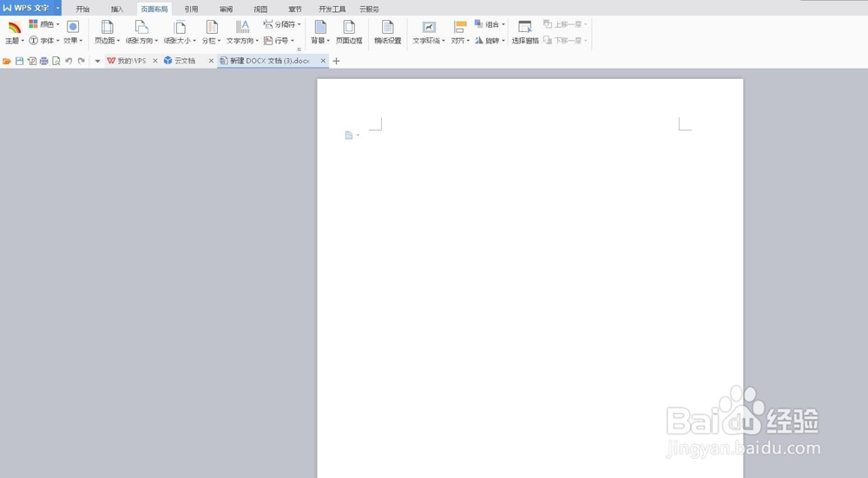Expand the quick-access toolbar customize arrow
The width and height of the screenshot is (868, 478).
pos(97,61)
